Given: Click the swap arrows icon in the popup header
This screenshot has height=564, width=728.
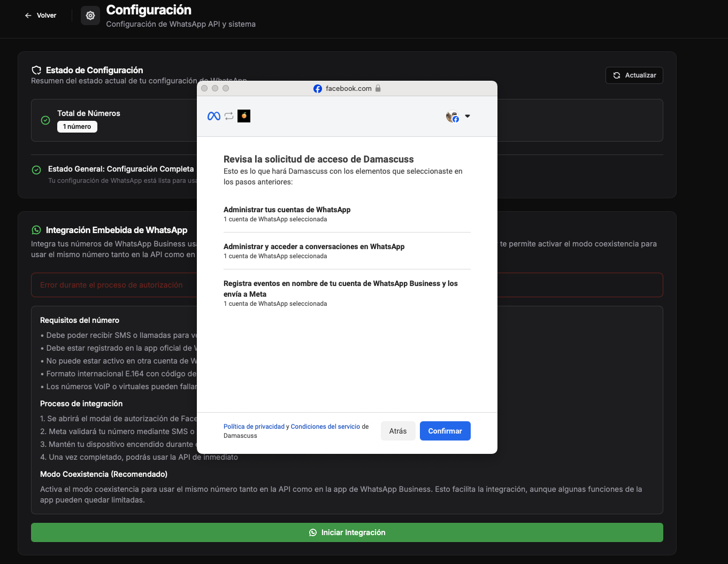Looking at the screenshot, I should pyautogui.click(x=229, y=116).
